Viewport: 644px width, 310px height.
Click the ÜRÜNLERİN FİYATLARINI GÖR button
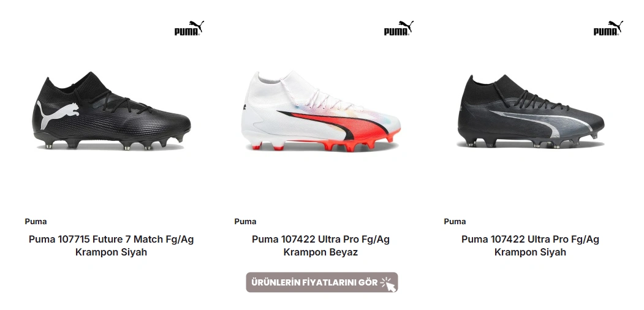point(322,282)
